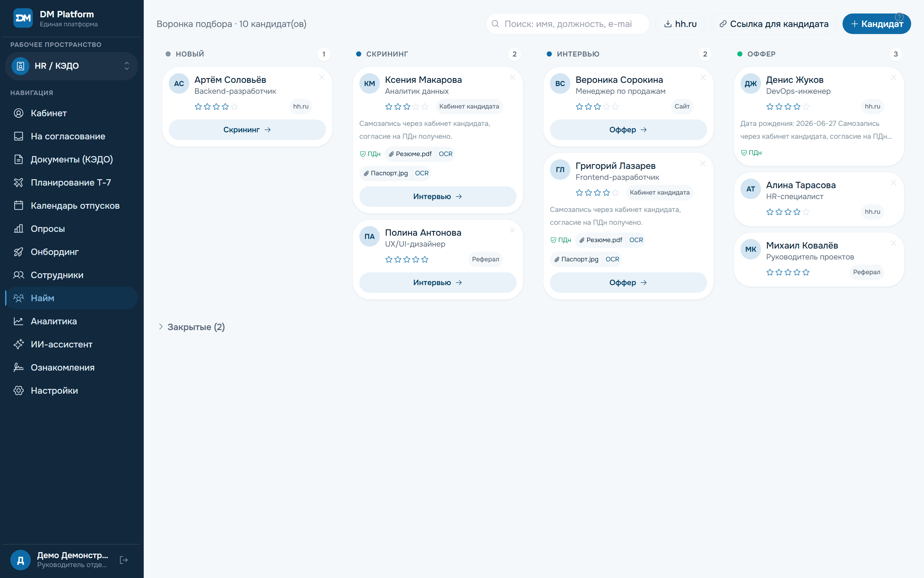Click the АС avatar of Артём Соловьёв
Screen dimensions: 924x578
179,83
